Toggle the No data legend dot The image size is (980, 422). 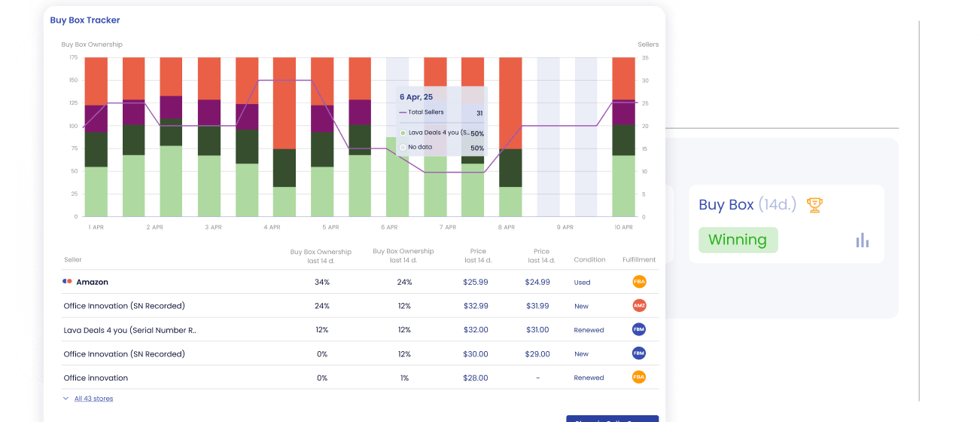403,148
